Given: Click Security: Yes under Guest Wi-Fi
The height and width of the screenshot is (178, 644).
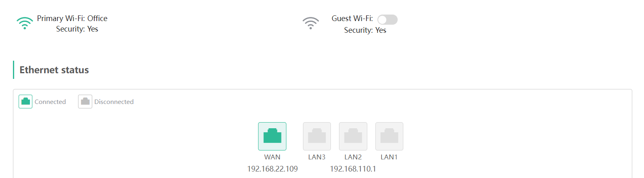Looking at the screenshot, I should [365, 30].
